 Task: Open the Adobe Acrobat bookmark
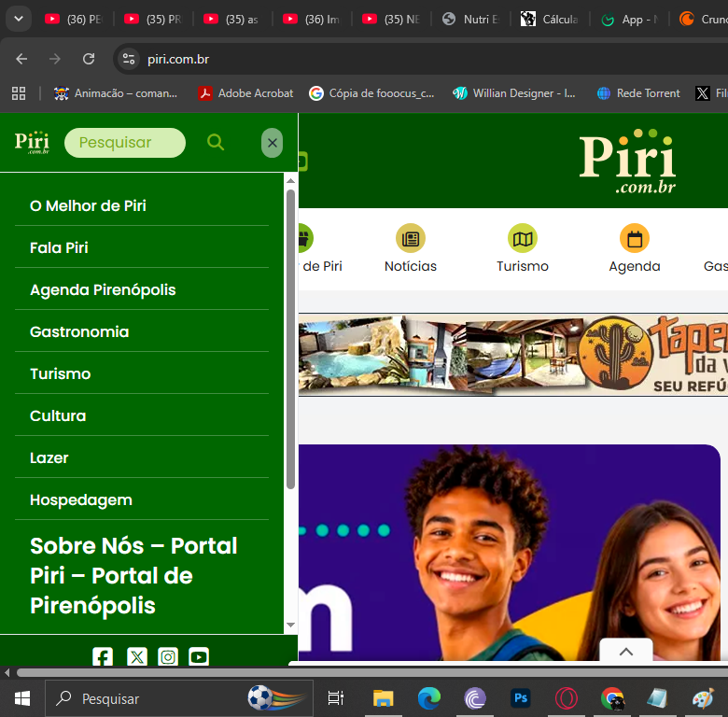coord(246,93)
